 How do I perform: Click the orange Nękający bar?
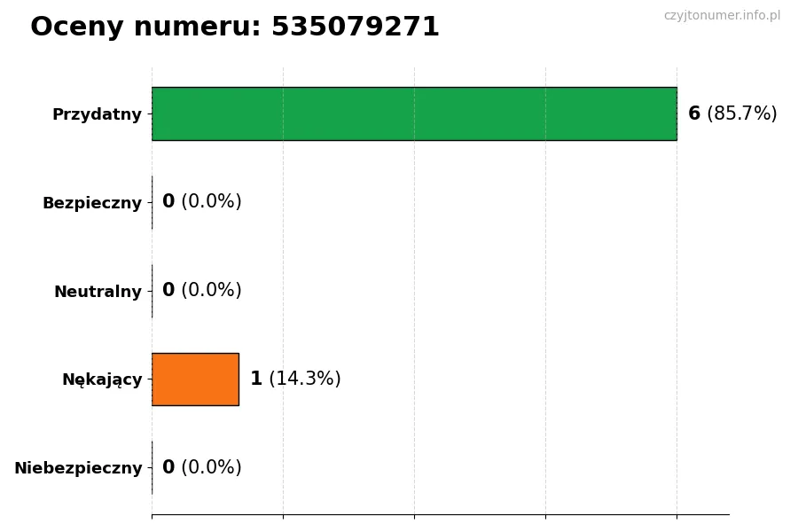coord(195,379)
